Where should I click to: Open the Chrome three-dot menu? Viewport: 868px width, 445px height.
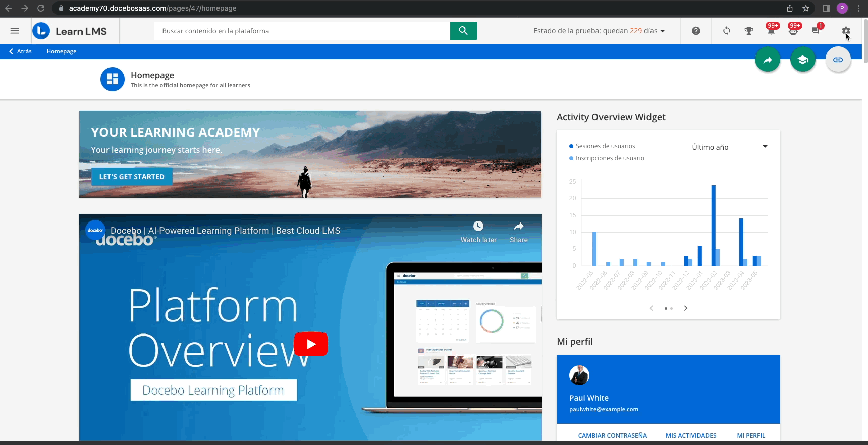pos(858,8)
